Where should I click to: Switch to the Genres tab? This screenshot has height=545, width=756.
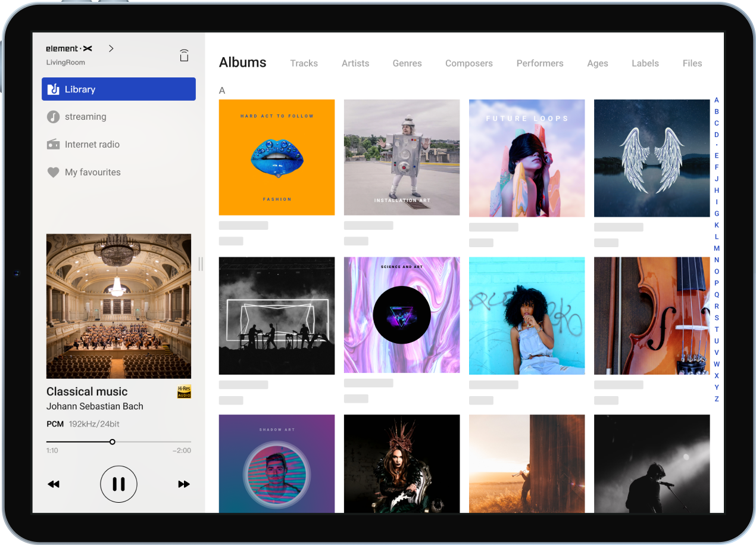pos(407,63)
